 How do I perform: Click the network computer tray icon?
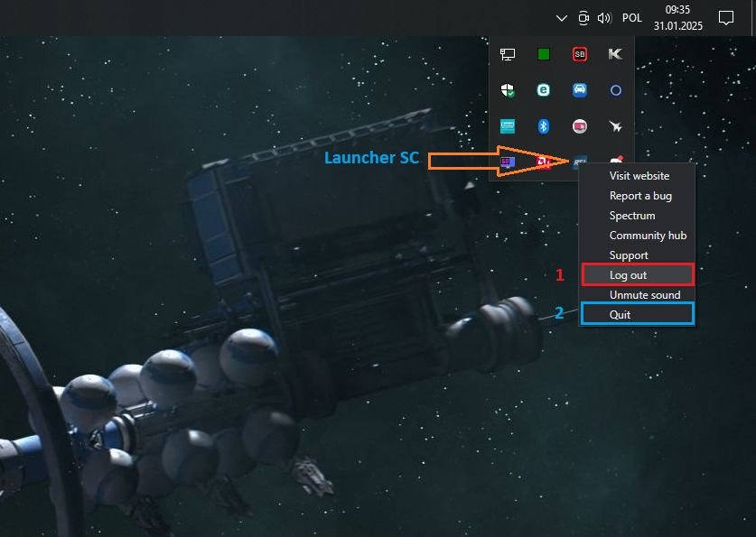click(508, 54)
